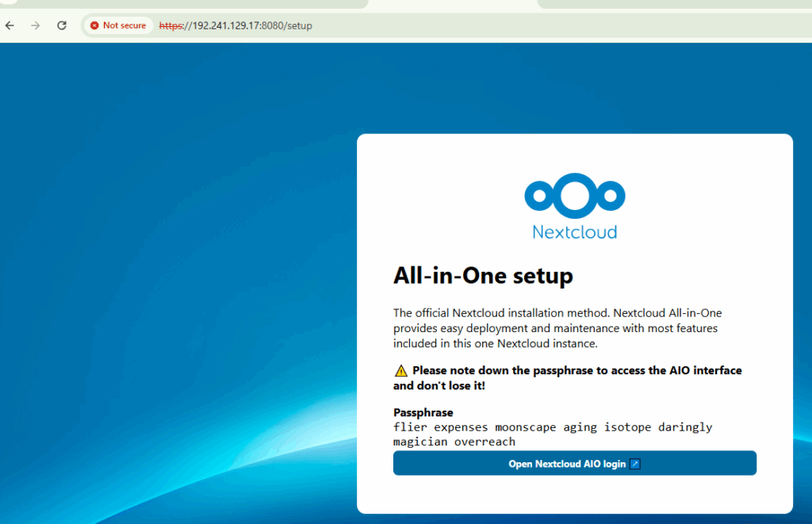The image size is (812, 524).
Task: Reload the setup page
Action: 62,25
